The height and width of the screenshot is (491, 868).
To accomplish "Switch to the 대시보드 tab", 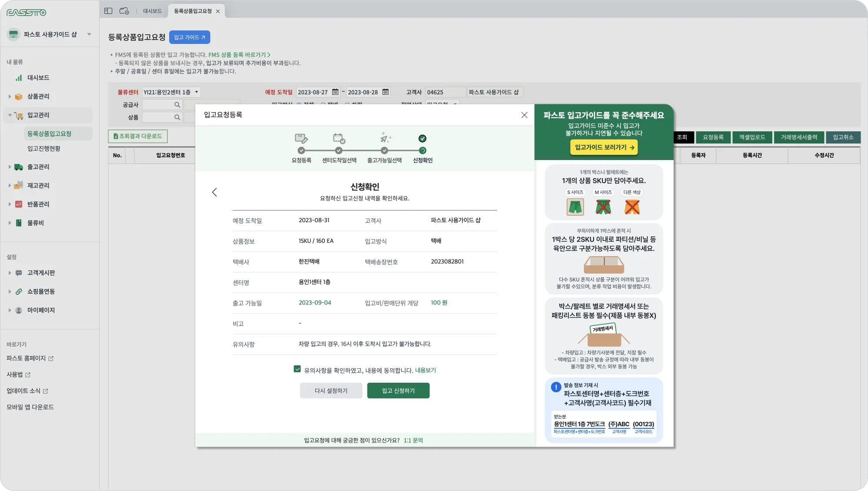I will 152,11.
